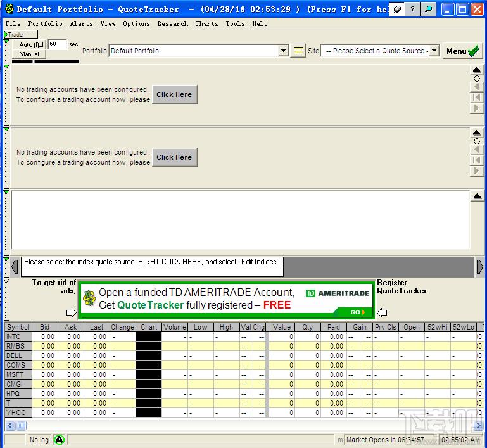Click the DELL chart cell
Viewport: 487px width, 448px height.
pos(149,355)
